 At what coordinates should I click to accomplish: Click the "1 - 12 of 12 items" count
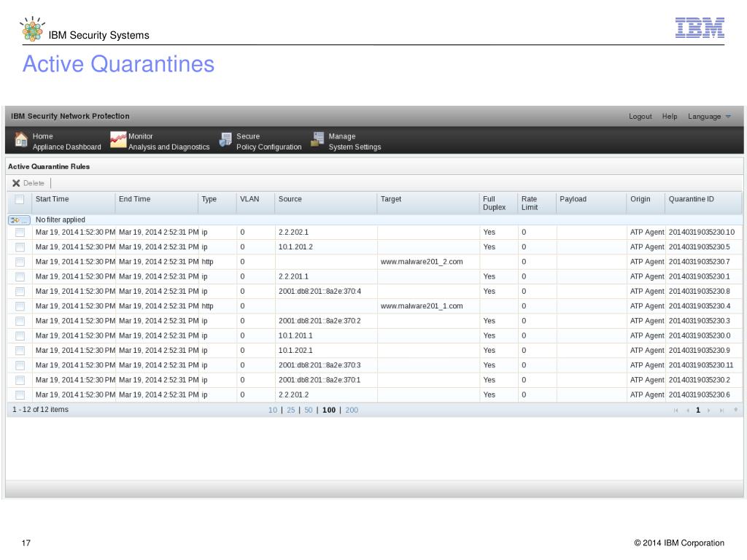[x=41, y=410]
